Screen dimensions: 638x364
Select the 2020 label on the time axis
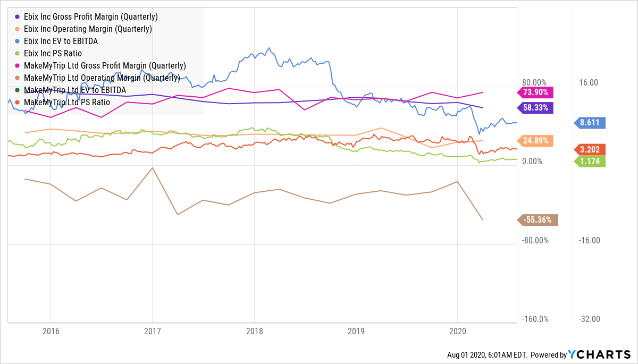[x=458, y=331]
